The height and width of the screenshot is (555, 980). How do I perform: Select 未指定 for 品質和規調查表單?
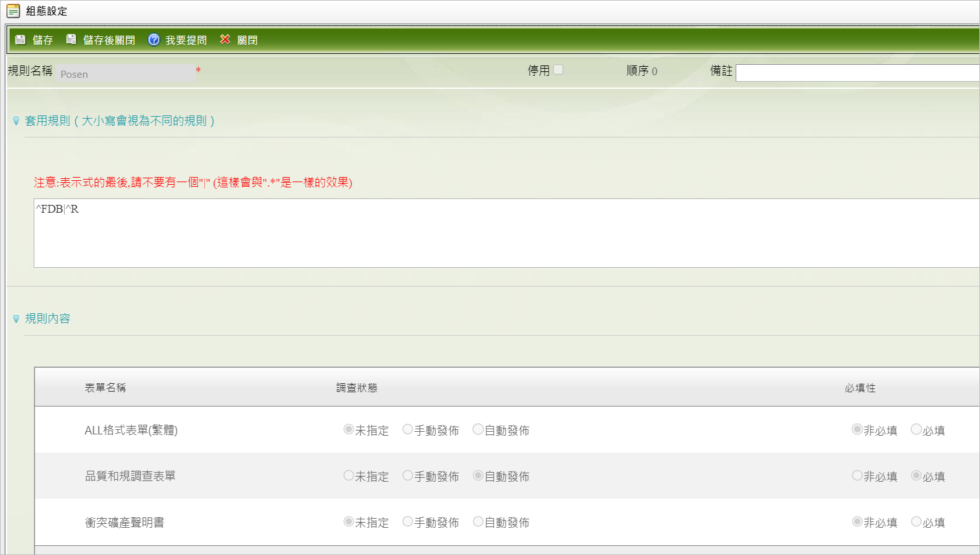(349, 475)
